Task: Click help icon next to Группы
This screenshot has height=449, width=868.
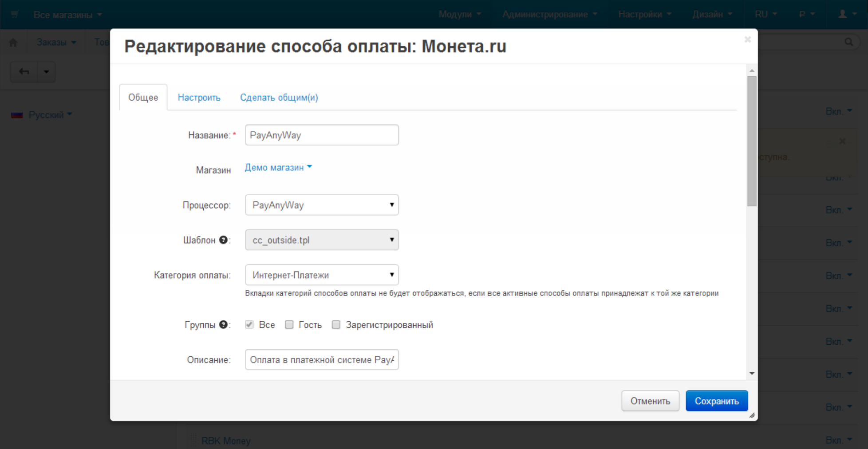Action: (x=223, y=324)
